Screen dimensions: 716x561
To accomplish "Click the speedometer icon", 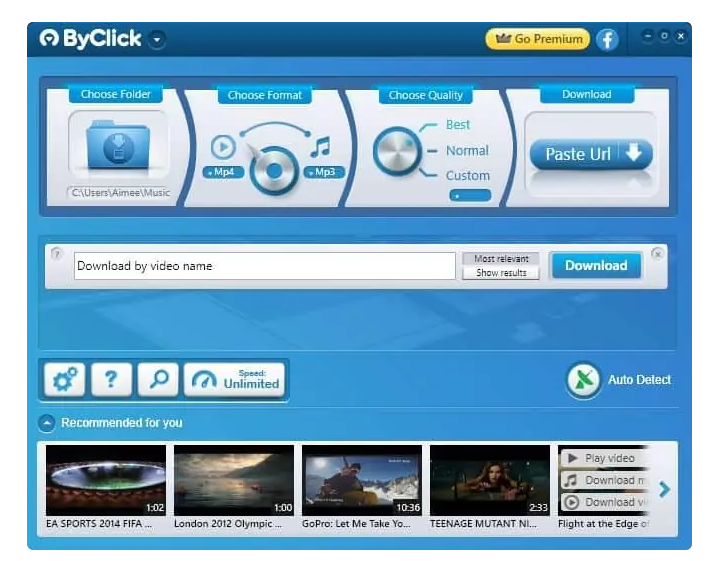I will pos(204,380).
